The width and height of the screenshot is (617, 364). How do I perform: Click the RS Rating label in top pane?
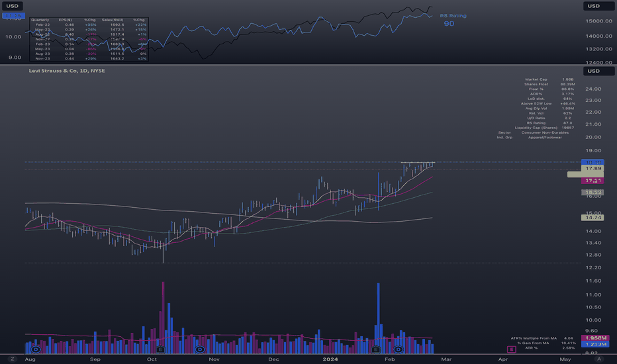(453, 16)
